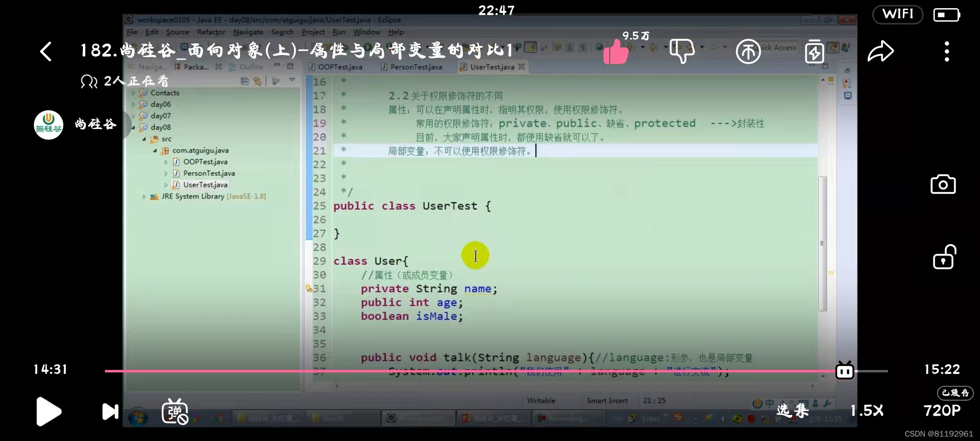980x441 pixels.
Task: Open Package Explorer view menu dropdown triangle
Action: pyautogui.click(x=292, y=80)
